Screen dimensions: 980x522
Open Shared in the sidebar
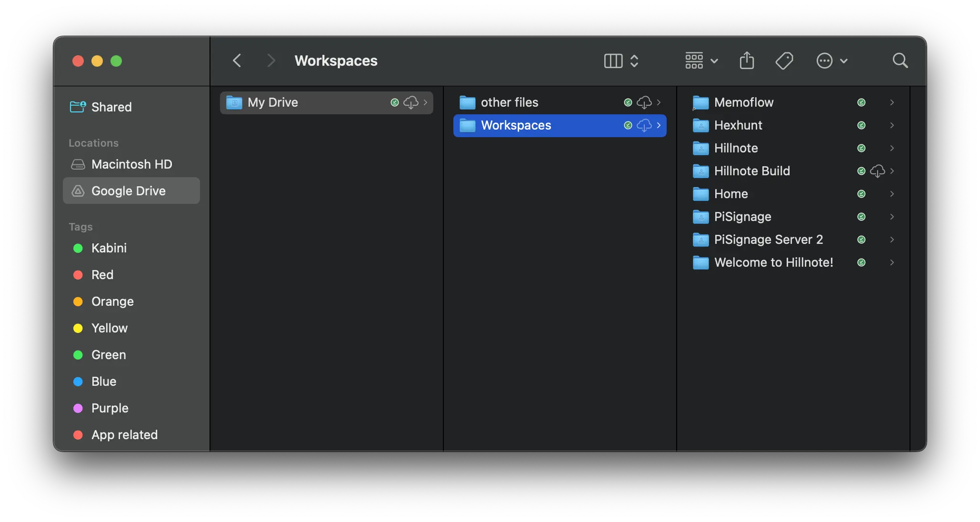pyautogui.click(x=111, y=107)
